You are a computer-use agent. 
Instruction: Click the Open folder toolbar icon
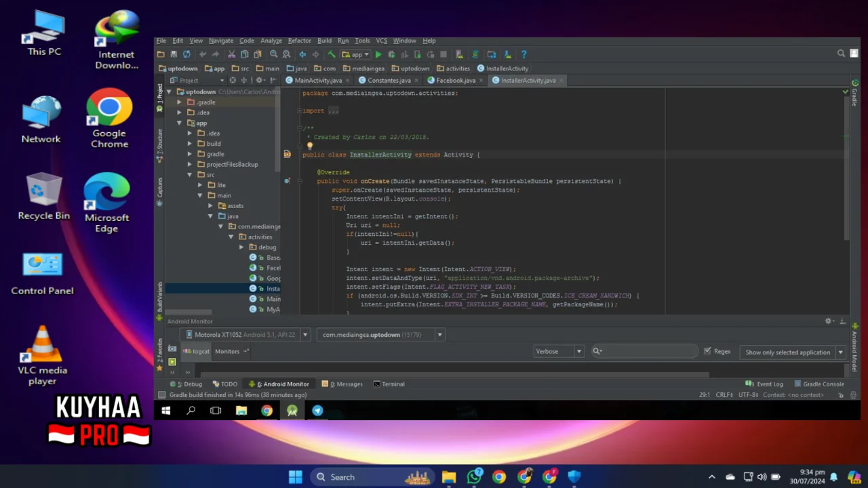click(161, 54)
